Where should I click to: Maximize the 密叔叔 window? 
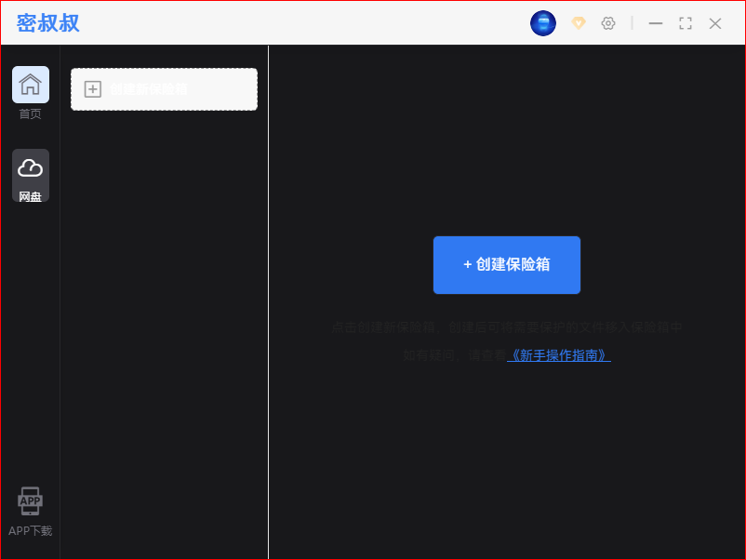(686, 23)
